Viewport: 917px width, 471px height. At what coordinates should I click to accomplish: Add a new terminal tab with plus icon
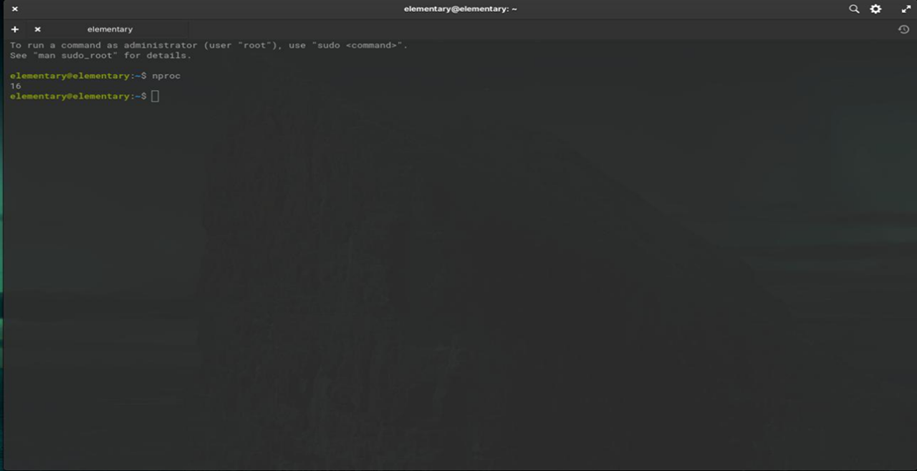(14, 29)
